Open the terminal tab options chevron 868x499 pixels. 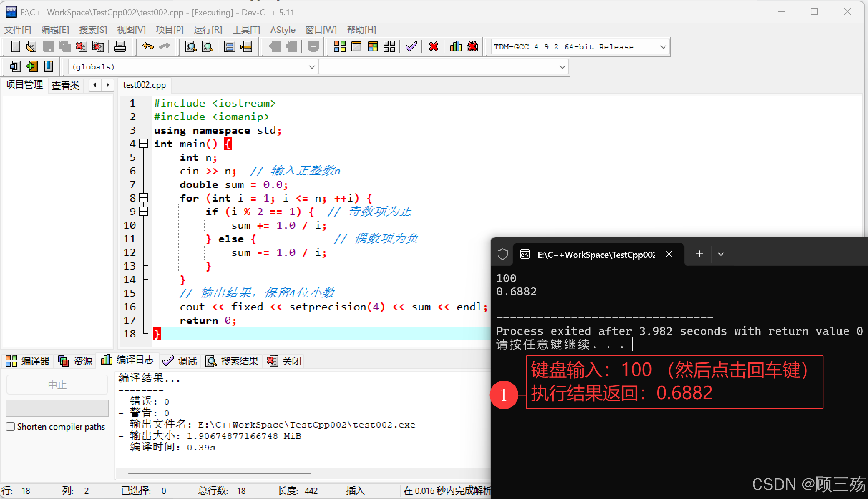click(x=721, y=254)
